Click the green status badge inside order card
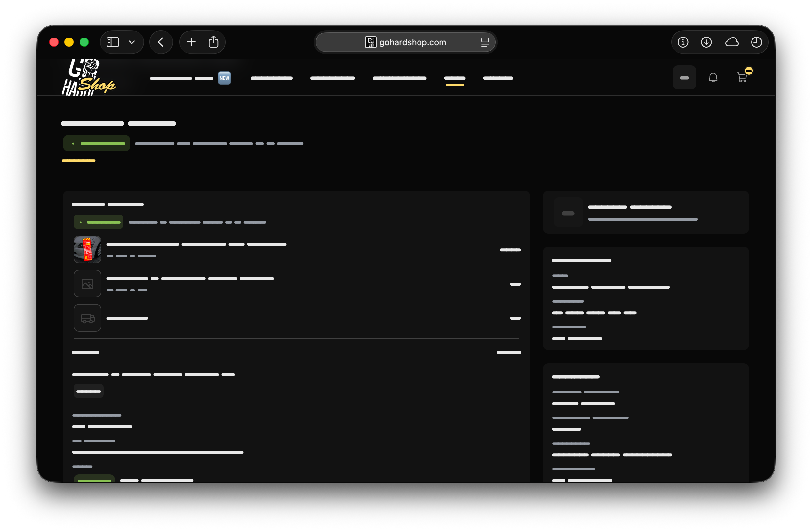This screenshot has width=812, height=531. 98,222
